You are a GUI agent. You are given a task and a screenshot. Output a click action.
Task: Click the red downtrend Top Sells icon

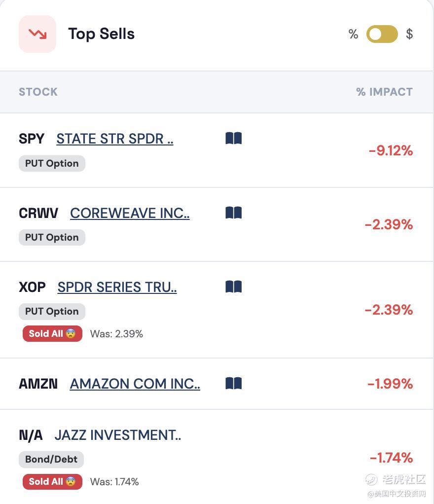click(37, 34)
